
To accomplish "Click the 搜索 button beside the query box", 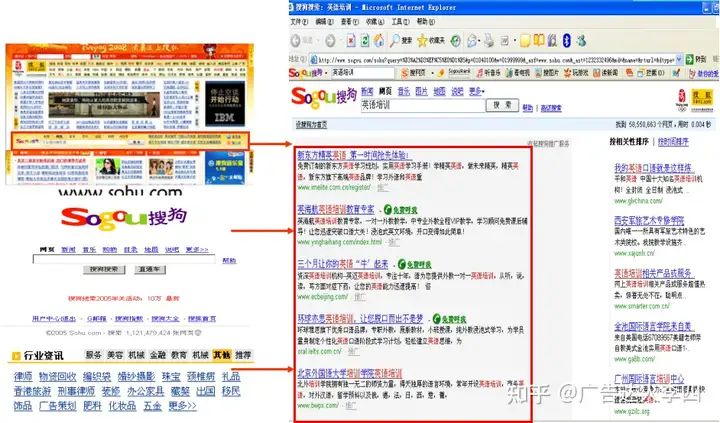I will (x=502, y=105).
